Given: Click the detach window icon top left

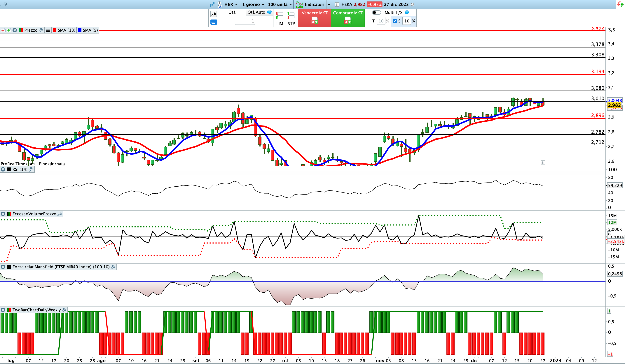Looking at the screenshot, I should click(x=4, y=4).
